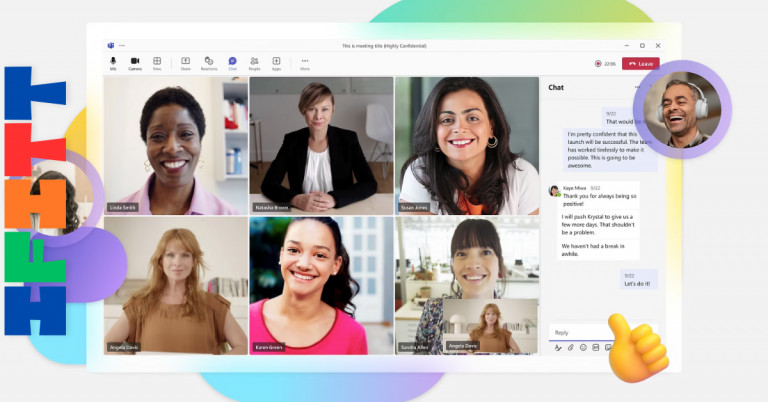Open the emoji picker in chat

pyautogui.click(x=583, y=347)
